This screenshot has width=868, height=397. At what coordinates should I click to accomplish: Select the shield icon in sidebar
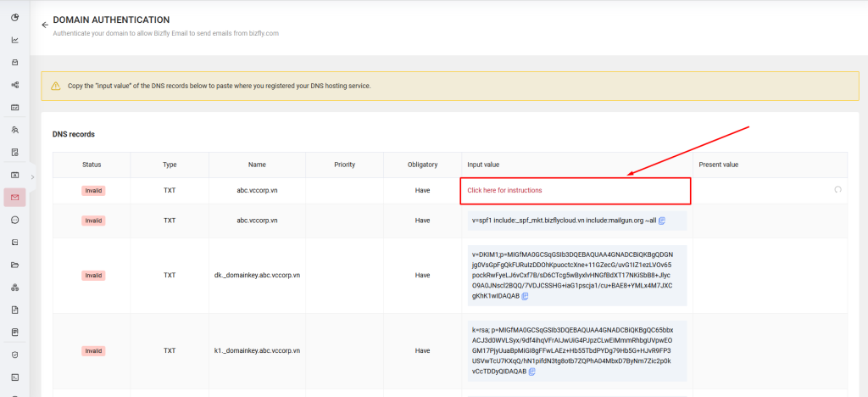pyautogui.click(x=14, y=355)
